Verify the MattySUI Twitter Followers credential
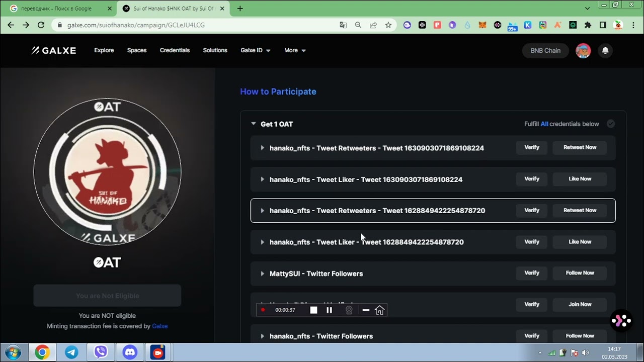 [532, 273]
